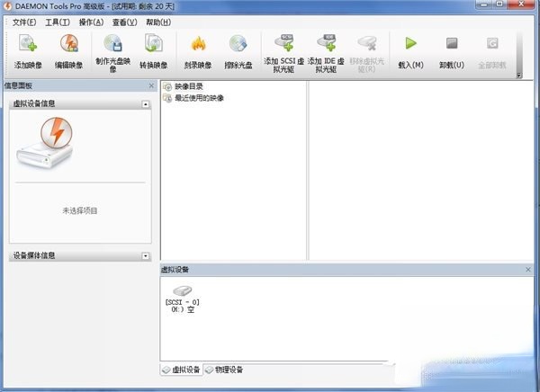Click the 卸载 (Unmount) stop icon
This screenshot has width=540, height=392.
point(452,43)
